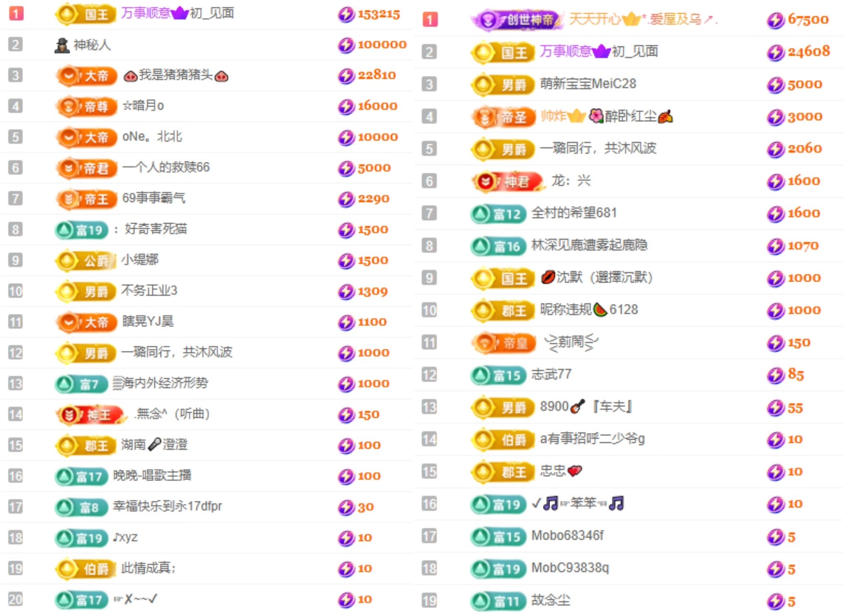Click the 创世神帝 badge in right list
This screenshot has width=843, height=616.
[518, 19]
